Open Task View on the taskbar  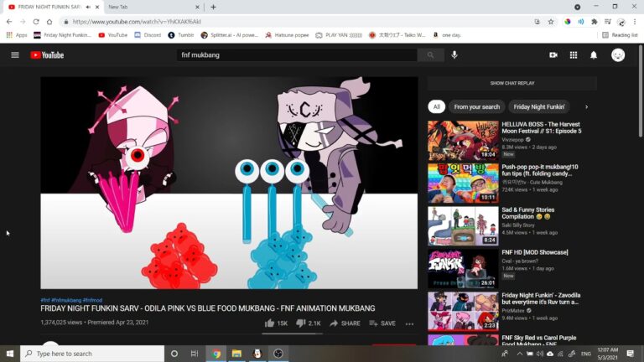195,354
